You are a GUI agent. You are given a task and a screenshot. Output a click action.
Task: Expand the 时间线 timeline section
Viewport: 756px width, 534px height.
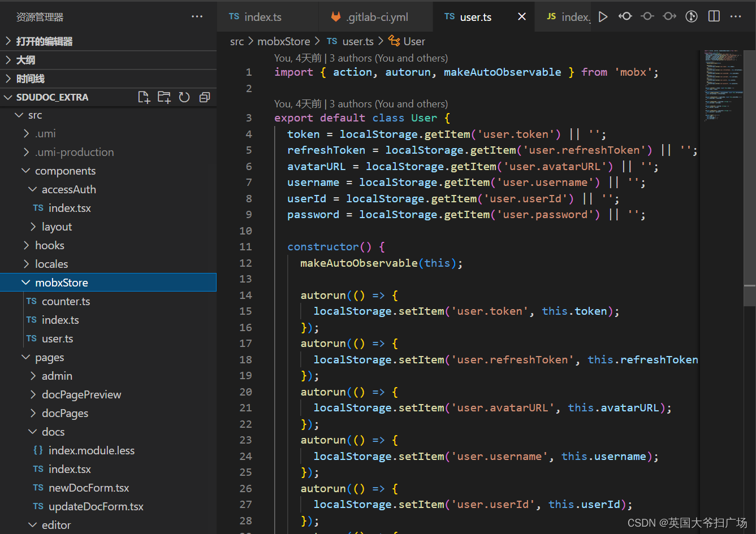(x=108, y=79)
